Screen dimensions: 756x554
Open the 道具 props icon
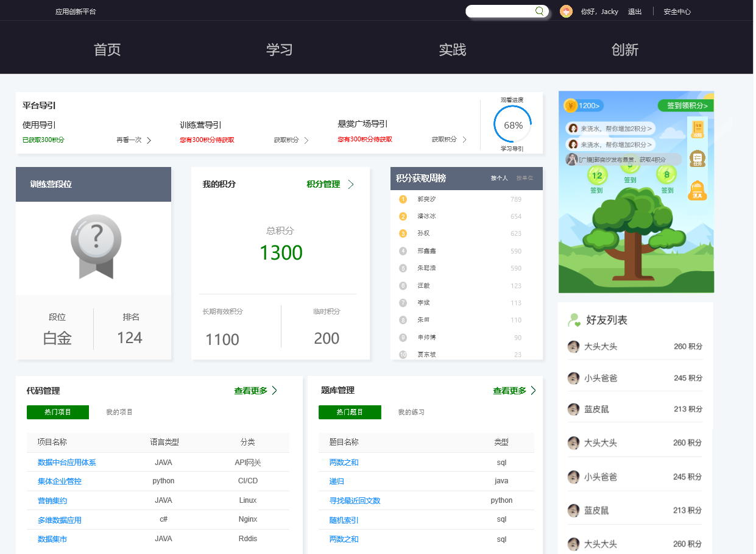point(698,190)
